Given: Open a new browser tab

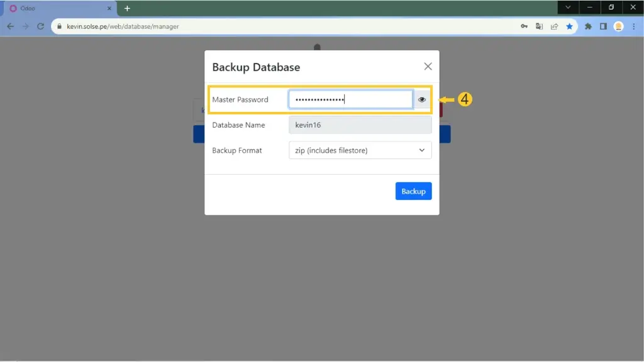Looking at the screenshot, I should (127, 8).
